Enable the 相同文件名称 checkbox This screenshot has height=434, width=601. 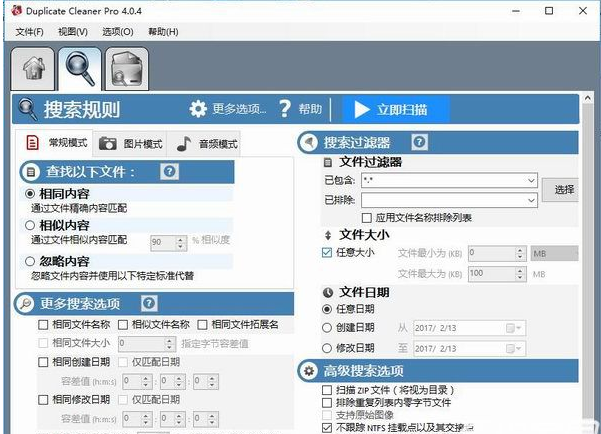tap(43, 325)
